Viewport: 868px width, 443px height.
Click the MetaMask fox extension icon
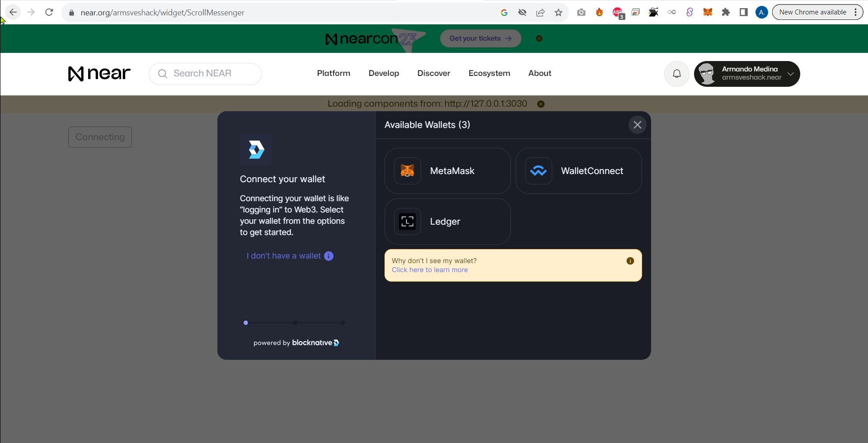click(x=708, y=12)
